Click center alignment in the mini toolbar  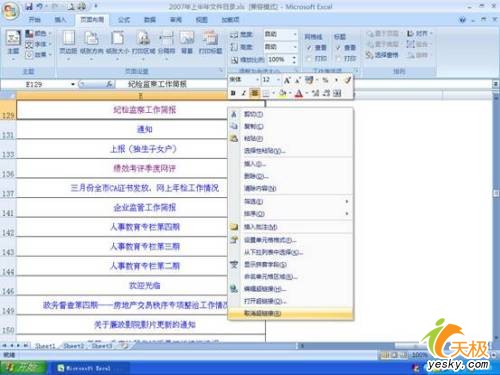[x=255, y=93]
